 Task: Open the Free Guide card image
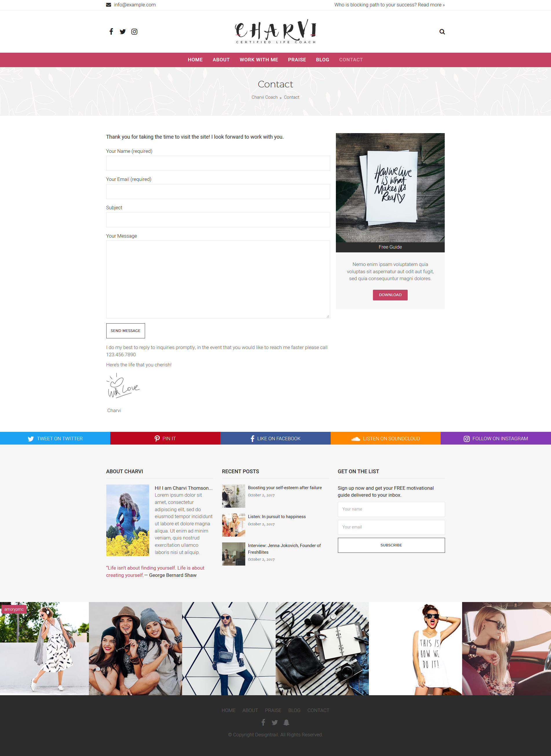click(390, 188)
